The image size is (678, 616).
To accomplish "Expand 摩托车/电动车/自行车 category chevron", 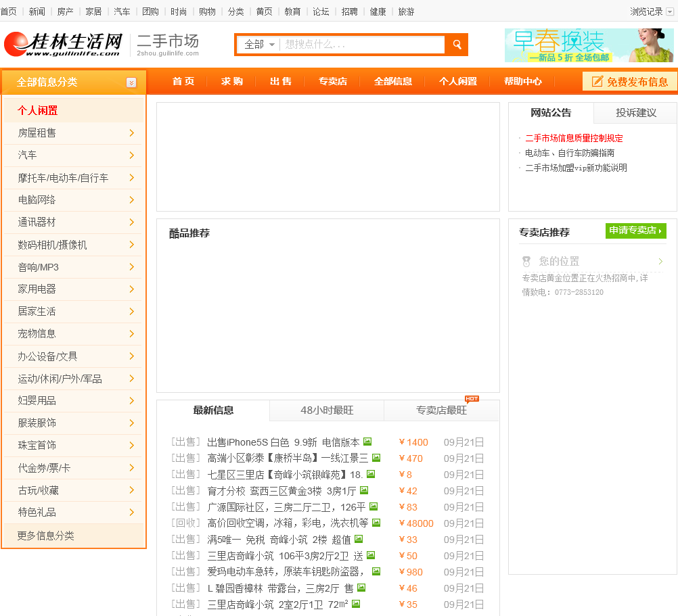I will [132, 178].
